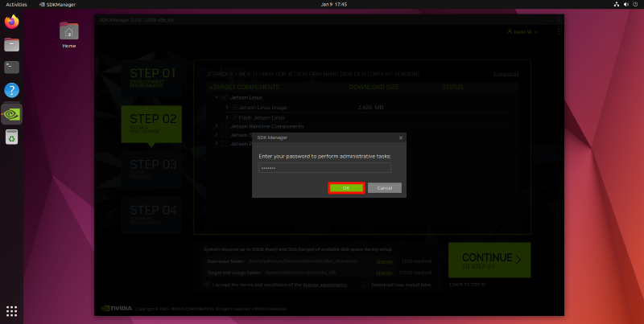The height and width of the screenshot is (324, 644).
Task: Select NVIDIA SDK Manager dock icon
Action: click(11, 113)
